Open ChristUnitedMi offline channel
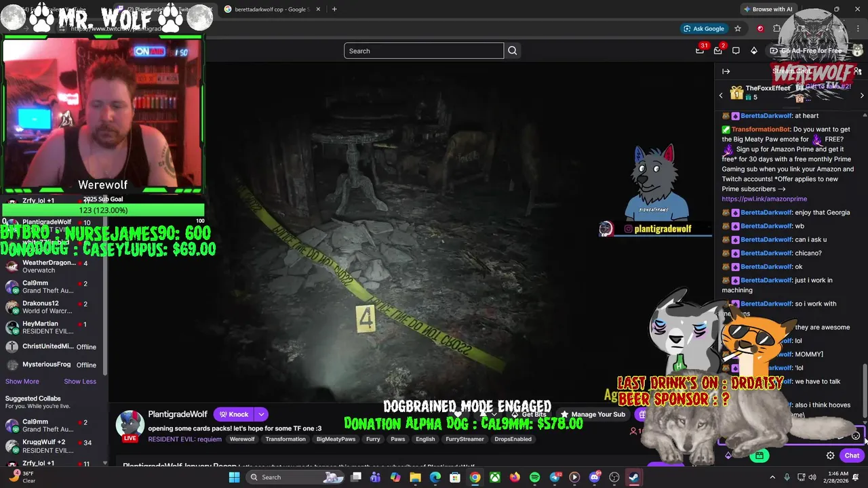 51,346
